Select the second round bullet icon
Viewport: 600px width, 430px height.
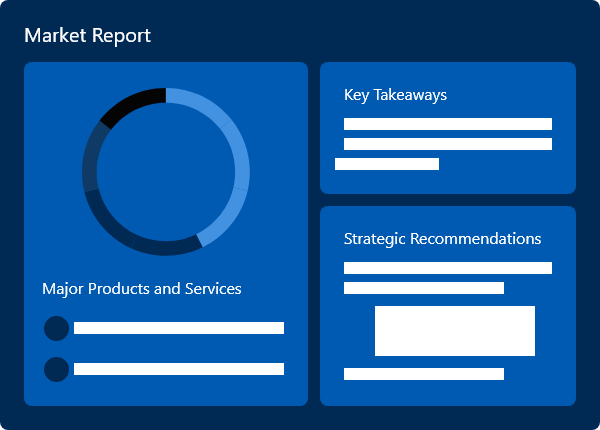coord(57,369)
